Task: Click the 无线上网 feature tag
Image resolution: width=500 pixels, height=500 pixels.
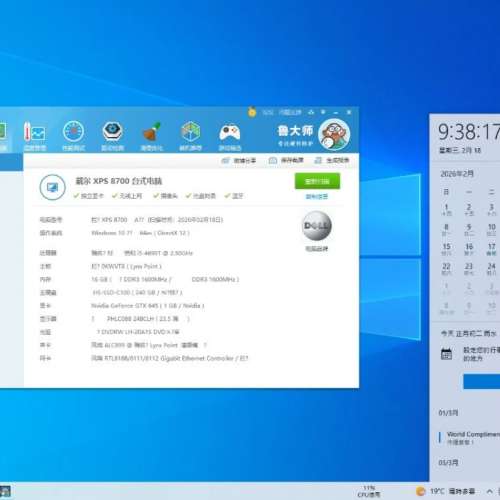Action: 127,196
